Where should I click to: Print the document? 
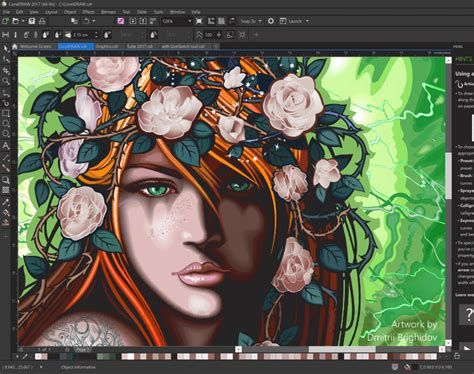point(42,21)
